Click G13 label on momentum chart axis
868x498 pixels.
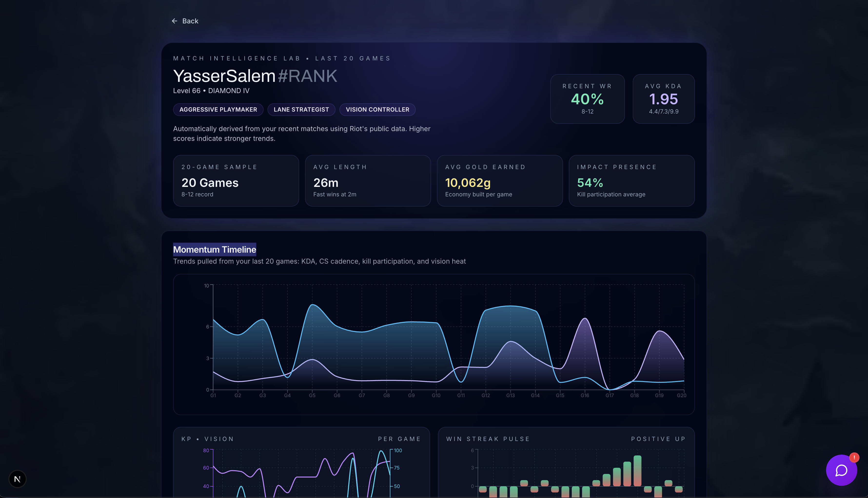510,395
